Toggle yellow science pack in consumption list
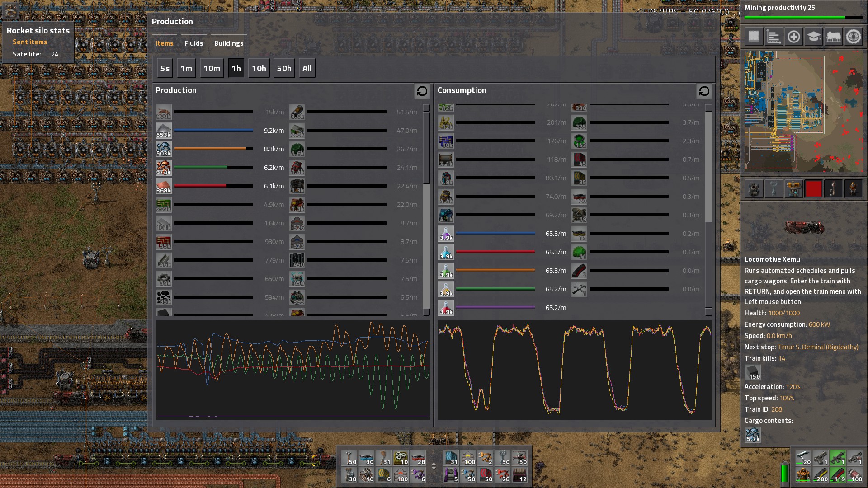 446,289
